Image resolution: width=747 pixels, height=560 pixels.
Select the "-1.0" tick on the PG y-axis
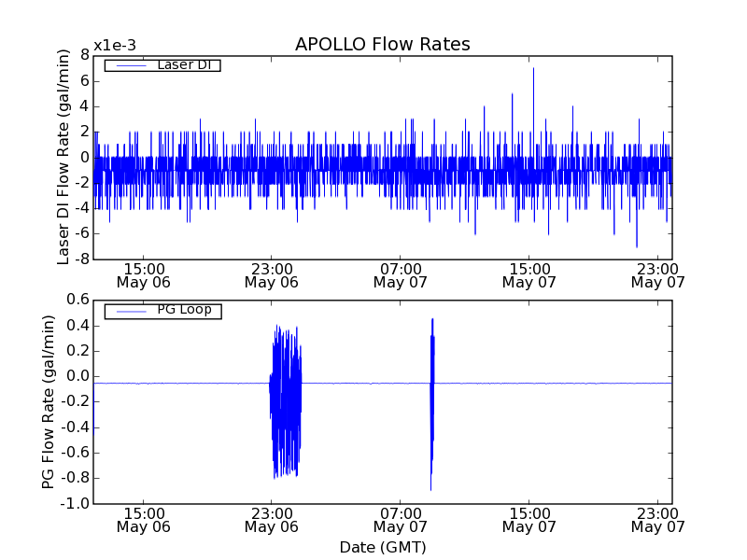pos(75,504)
